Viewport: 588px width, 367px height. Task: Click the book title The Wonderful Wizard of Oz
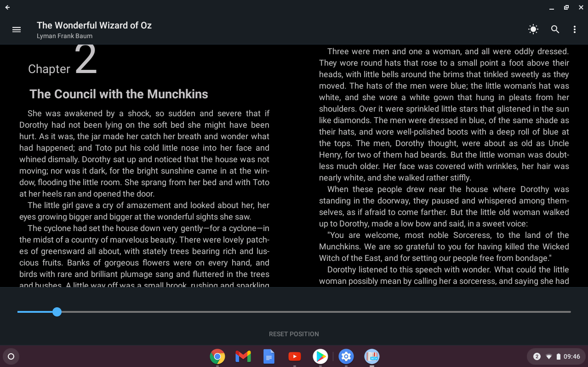click(x=94, y=25)
